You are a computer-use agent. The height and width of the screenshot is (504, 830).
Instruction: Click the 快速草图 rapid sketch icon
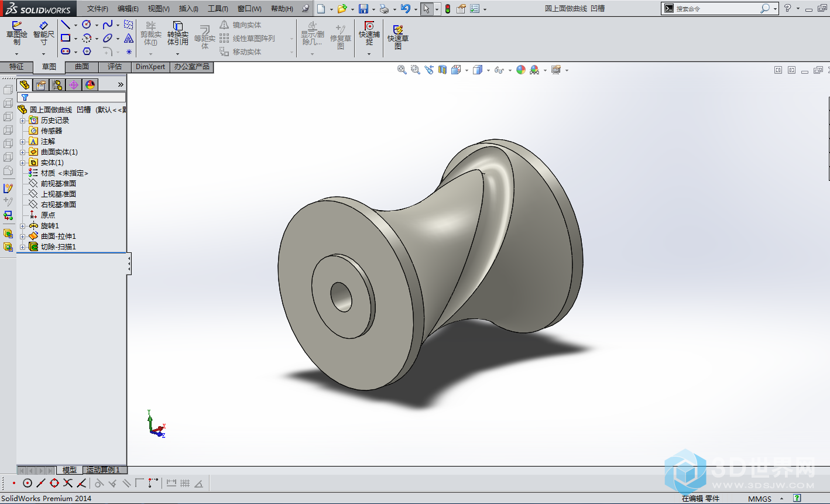tap(397, 37)
